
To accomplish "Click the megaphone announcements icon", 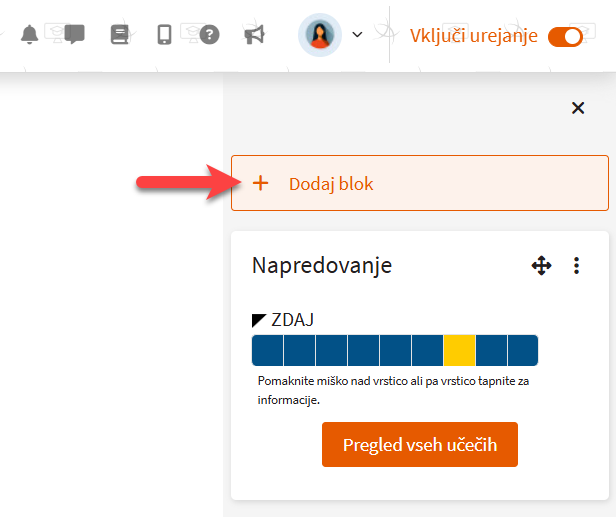I will point(254,35).
